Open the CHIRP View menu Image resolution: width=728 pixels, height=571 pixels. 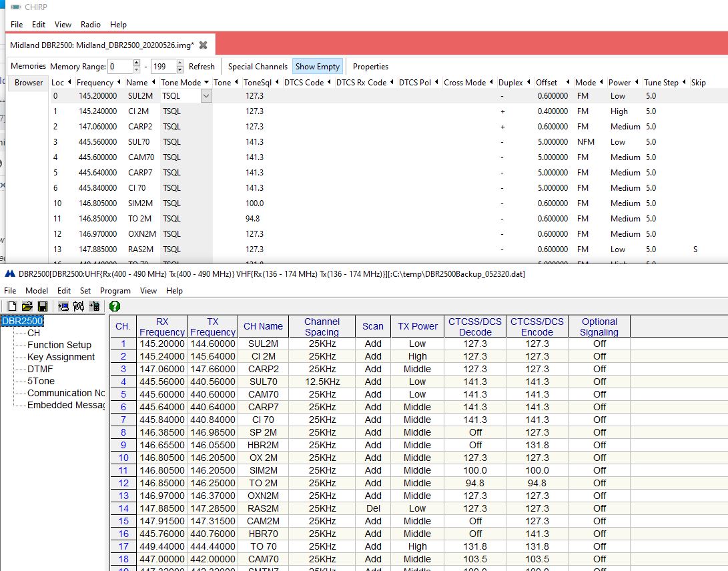click(63, 25)
